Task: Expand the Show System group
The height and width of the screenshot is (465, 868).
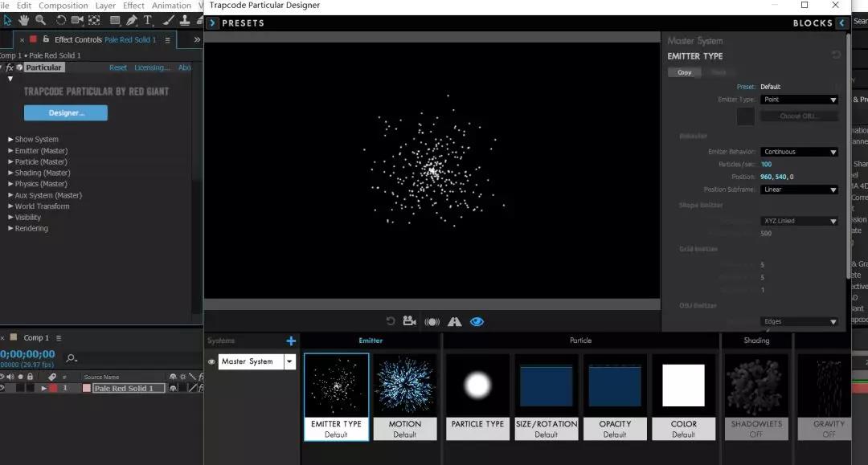Action: [10, 139]
